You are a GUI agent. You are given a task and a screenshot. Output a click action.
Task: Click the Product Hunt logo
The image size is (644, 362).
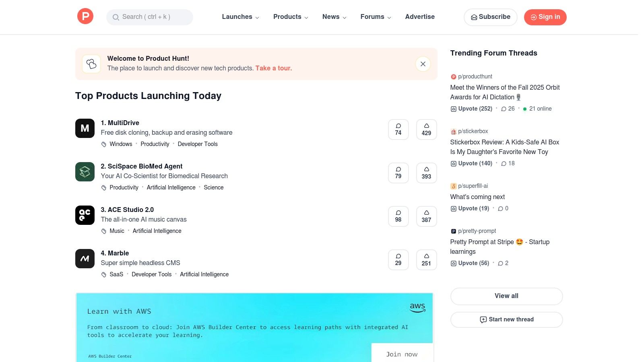pyautogui.click(x=85, y=16)
